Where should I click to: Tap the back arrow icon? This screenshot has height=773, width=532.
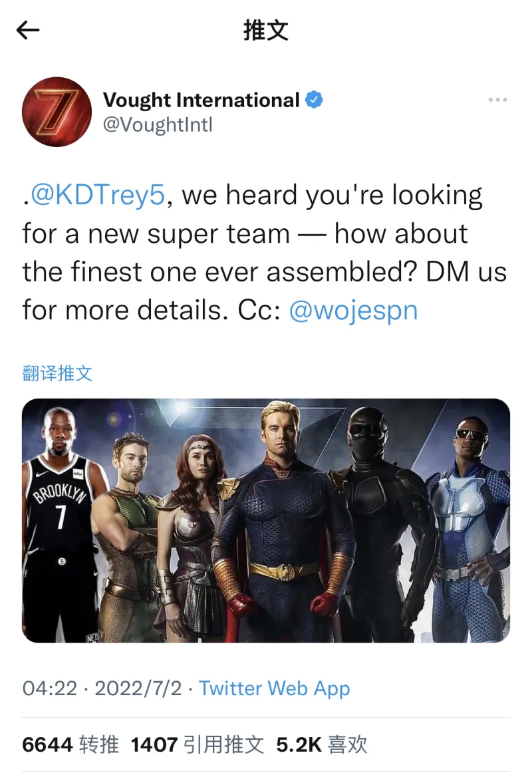tap(27, 31)
